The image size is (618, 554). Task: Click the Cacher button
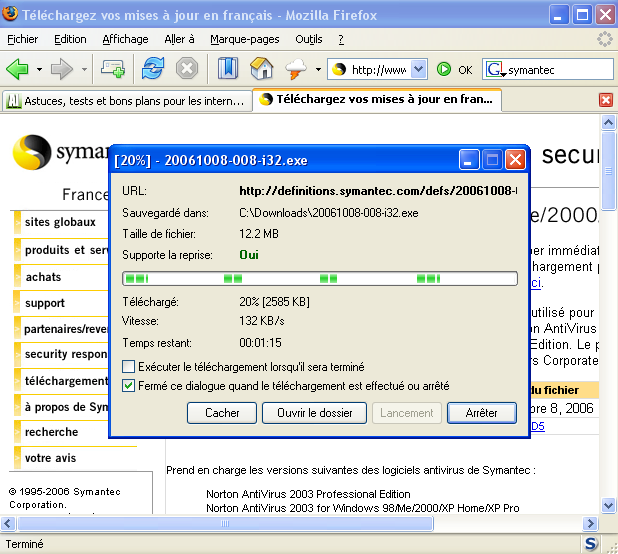tap(222, 413)
